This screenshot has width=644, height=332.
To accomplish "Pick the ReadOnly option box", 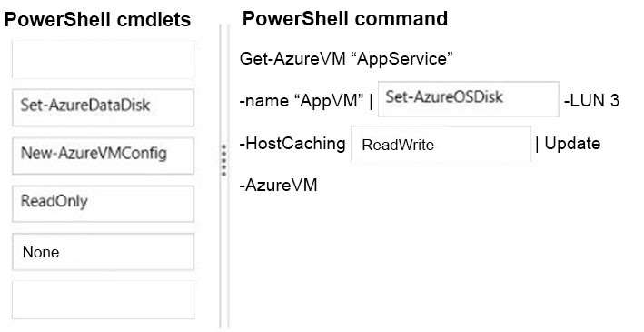I will tap(103, 204).
